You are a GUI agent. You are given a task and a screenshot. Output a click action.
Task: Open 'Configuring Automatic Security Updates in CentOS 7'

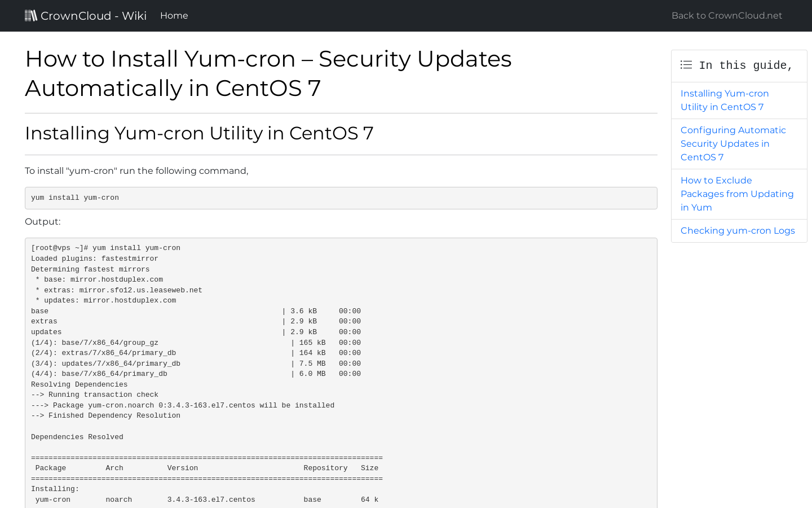pos(733,143)
